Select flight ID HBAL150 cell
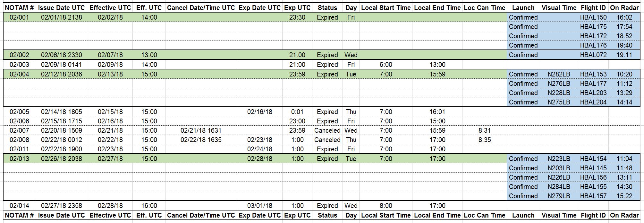 pyautogui.click(x=593, y=17)
